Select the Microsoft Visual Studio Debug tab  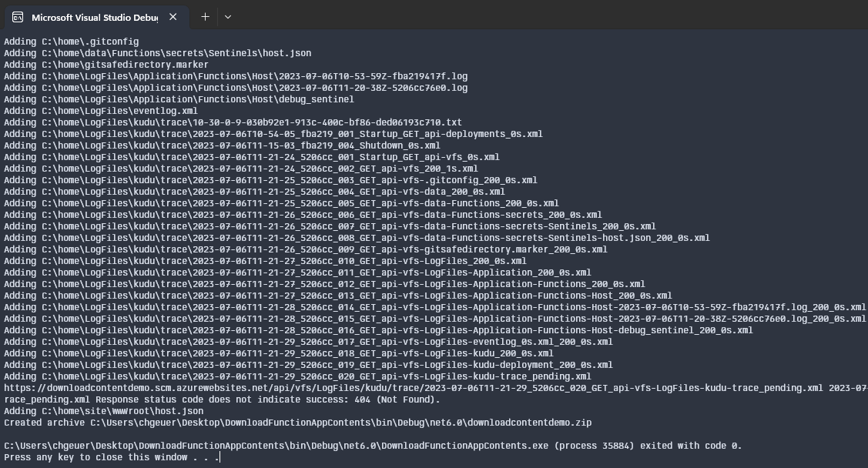(x=97, y=17)
